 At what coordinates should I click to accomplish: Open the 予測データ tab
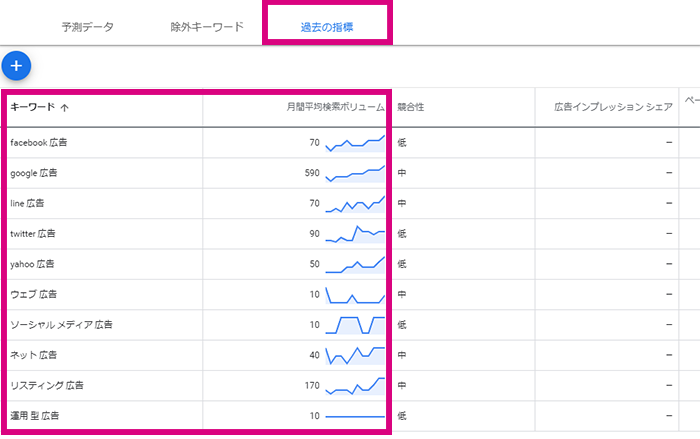point(88,27)
